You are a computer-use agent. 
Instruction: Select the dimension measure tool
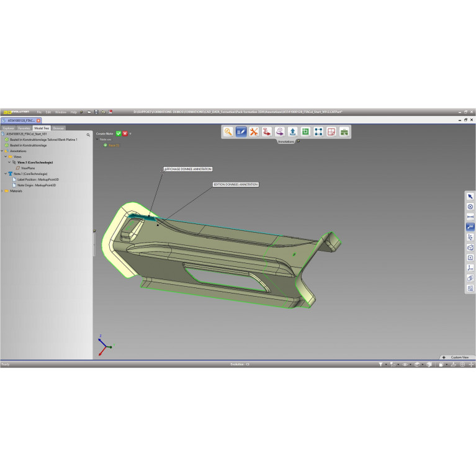[x=470, y=217]
